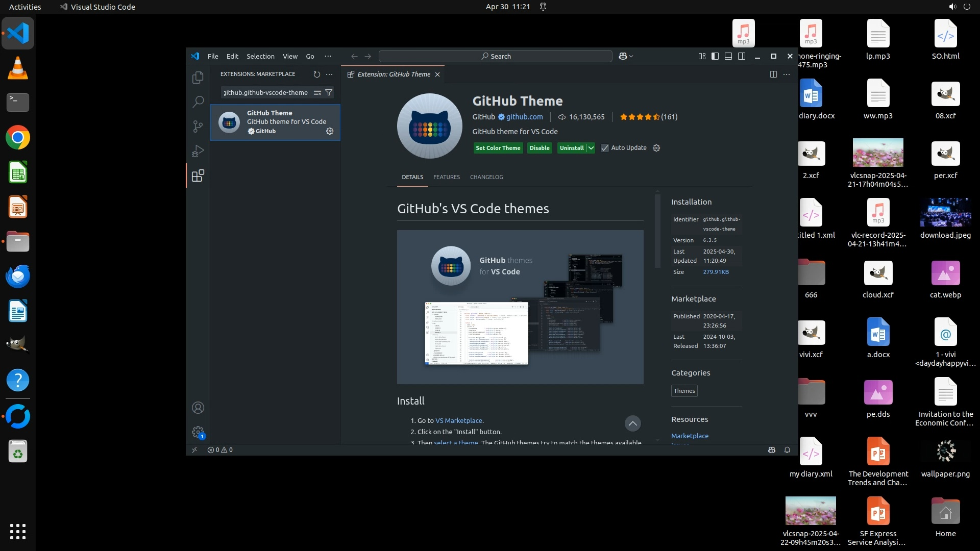Screen dimensions: 980x551
Task: Open the Selection menu
Action: click(260, 56)
